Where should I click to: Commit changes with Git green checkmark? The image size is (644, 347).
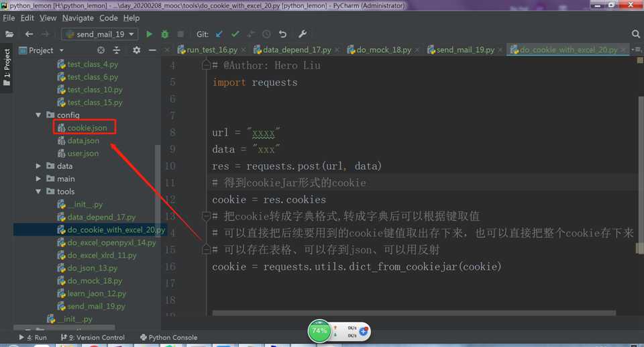235,34
